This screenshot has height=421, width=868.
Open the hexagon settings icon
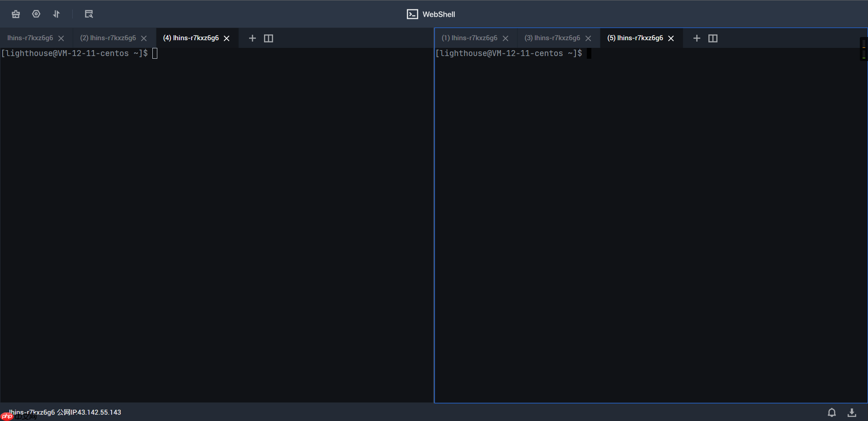(x=36, y=14)
